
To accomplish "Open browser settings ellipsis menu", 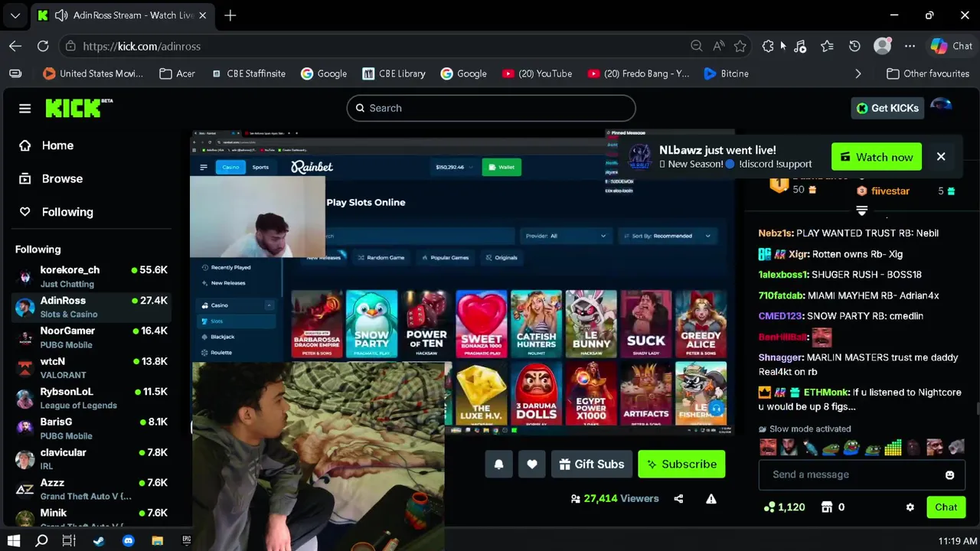I will coord(910,46).
